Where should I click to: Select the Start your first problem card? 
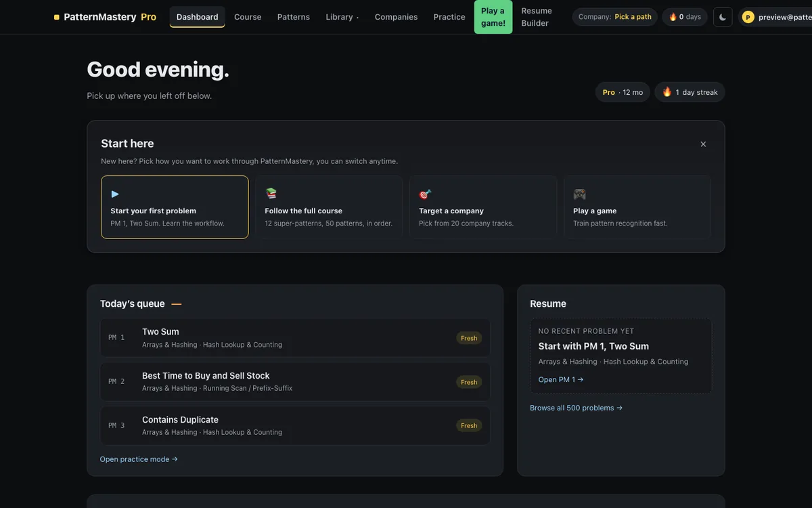(175, 207)
